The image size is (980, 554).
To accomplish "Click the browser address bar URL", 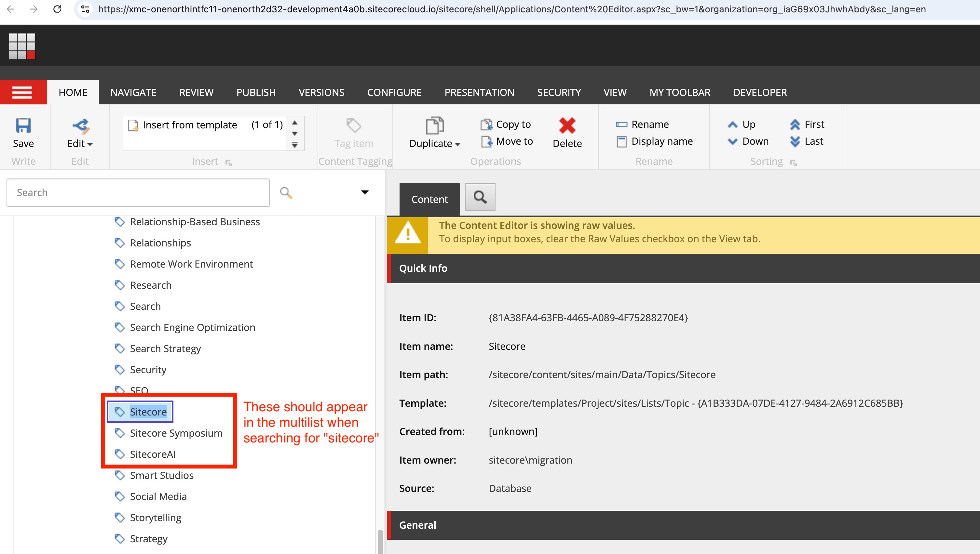I will 512,9.
